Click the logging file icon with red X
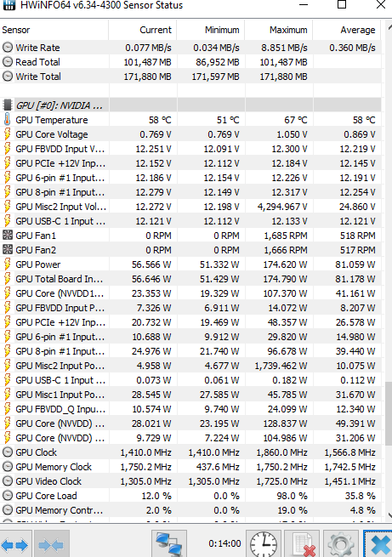The height and width of the screenshot is (557, 392). tap(304, 544)
